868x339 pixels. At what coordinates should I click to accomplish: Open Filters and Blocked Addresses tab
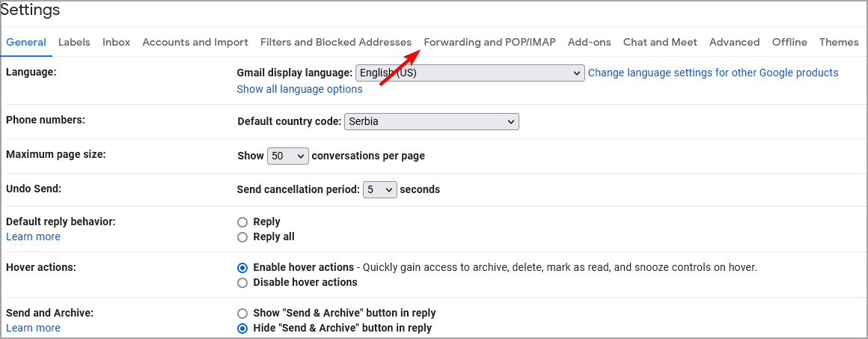click(x=336, y=42)
